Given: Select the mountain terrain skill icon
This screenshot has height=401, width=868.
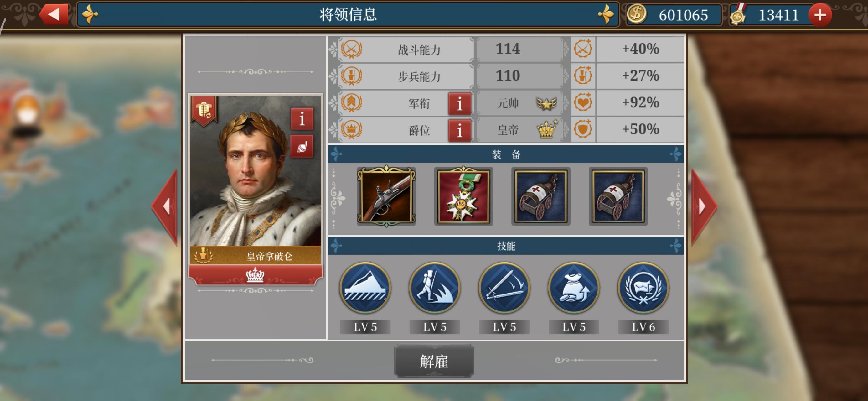Looking at the screenshot, I should tap(365, 288).
